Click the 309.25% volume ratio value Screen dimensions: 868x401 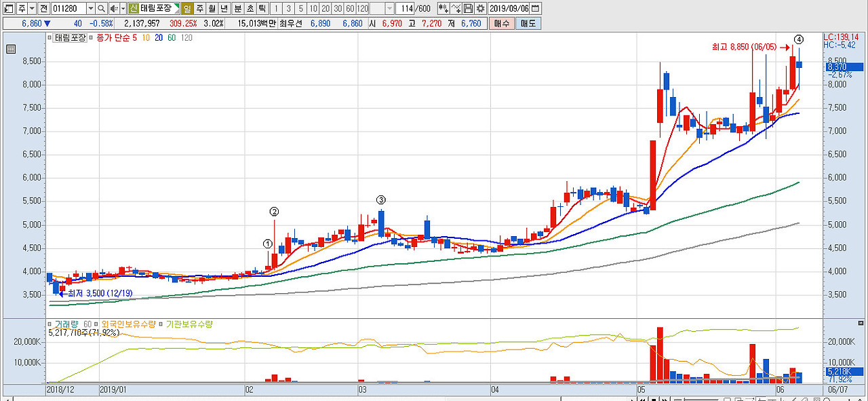click(183, 23)
